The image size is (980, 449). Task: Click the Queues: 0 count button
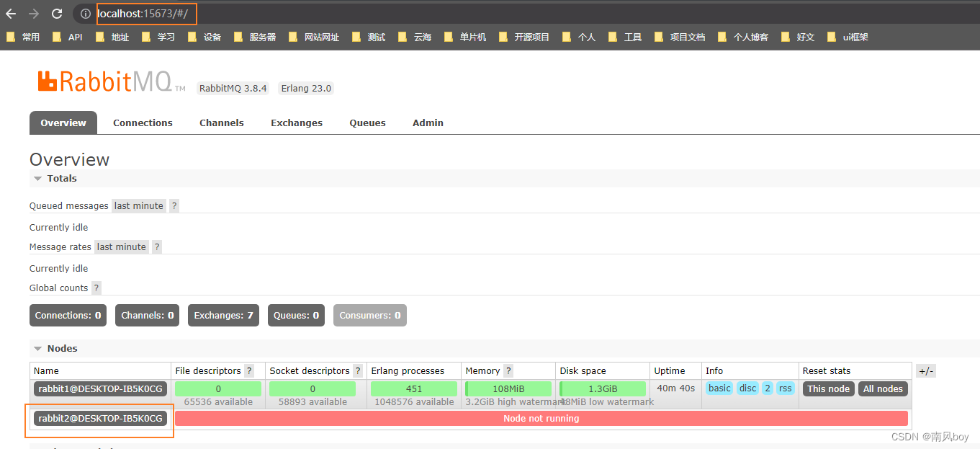[296, 315]
